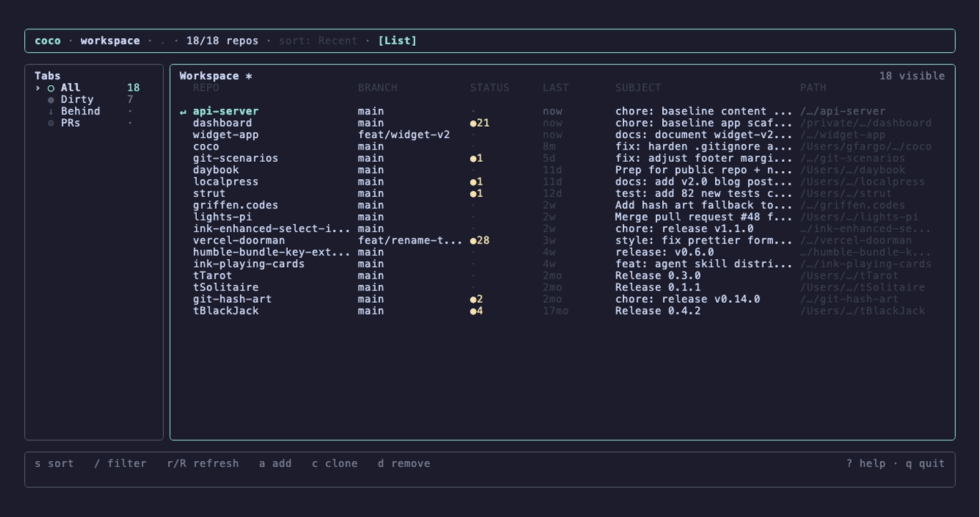Select the daybook repo name
The width and height of the screenshot is (980, 517).
click(x=215, y=170)
